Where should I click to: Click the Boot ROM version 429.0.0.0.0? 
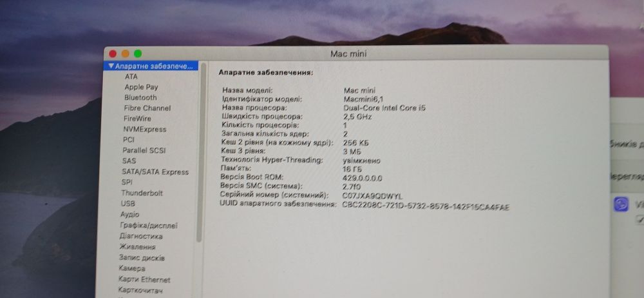point(362,178)
